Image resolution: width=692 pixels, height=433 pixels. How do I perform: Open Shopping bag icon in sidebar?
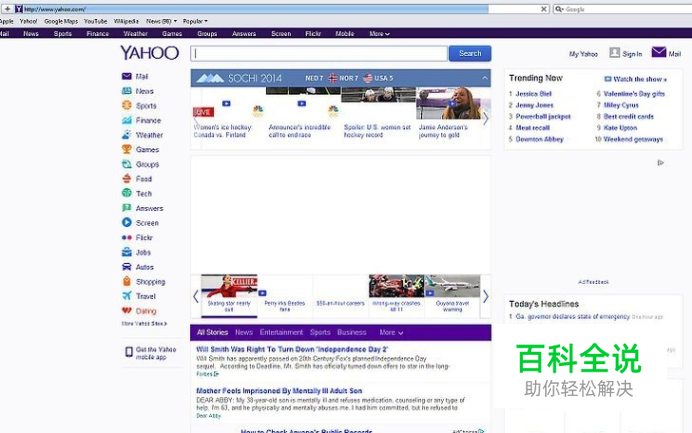127,281
